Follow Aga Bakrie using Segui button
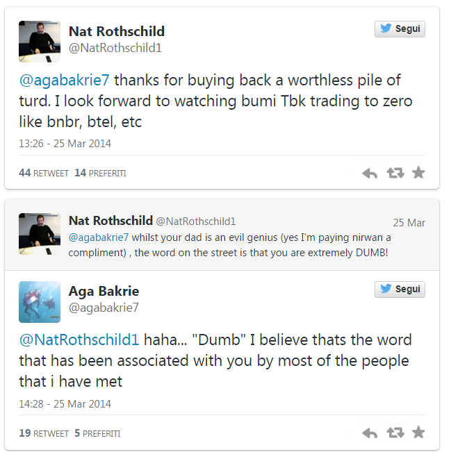This screenshot has width=476, height=452. pos(400,289)
